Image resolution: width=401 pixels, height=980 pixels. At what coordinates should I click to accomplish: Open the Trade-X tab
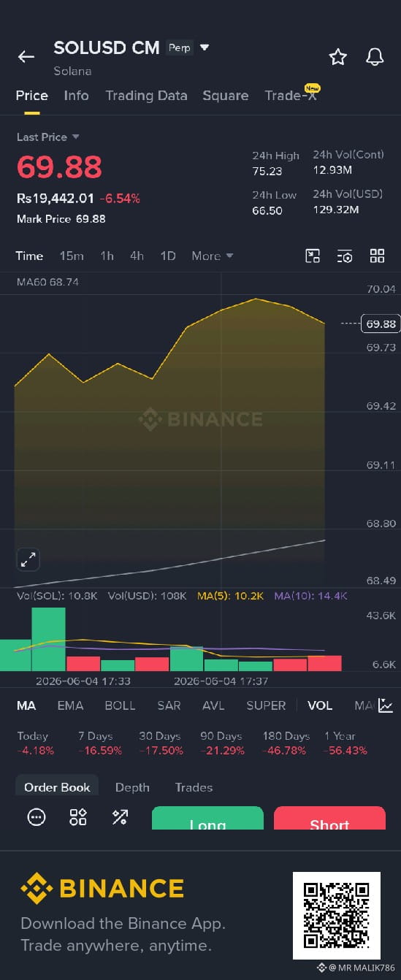point(291,96)
